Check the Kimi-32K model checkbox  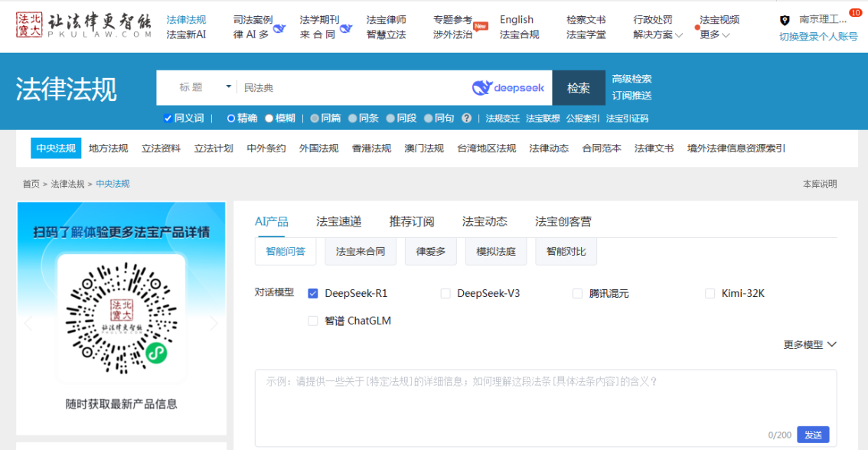[710, 293]
